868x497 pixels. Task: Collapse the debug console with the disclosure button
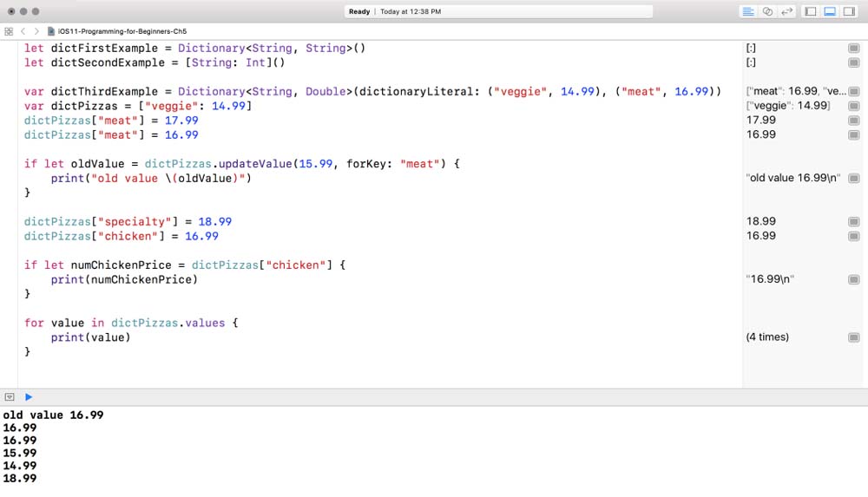[x=10, y=396]
